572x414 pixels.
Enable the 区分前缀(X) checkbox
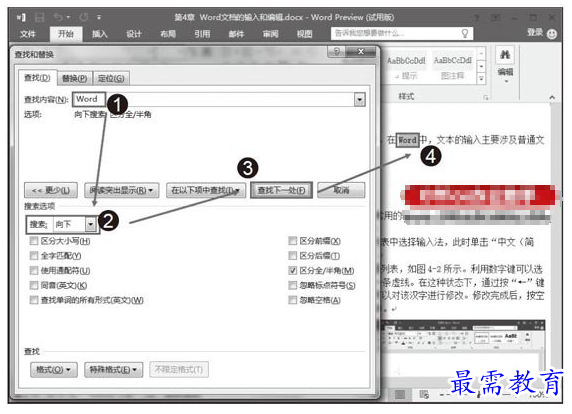point(293,241)
